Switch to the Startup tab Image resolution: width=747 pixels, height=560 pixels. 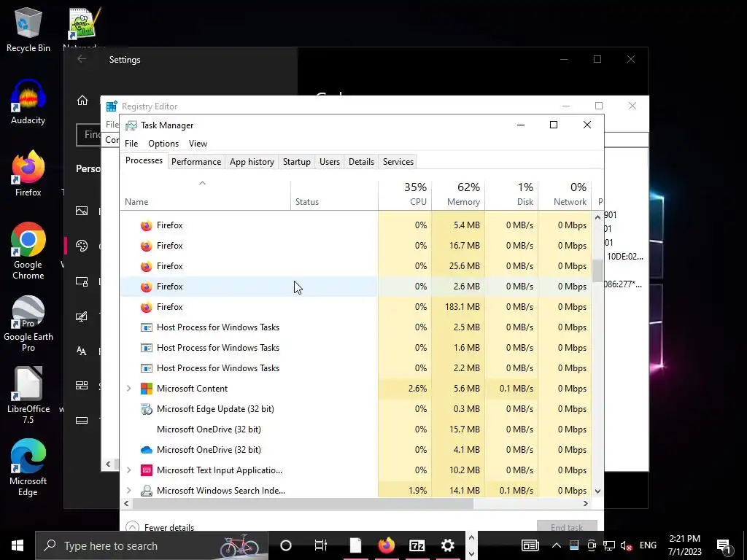pyautogui.click(x=297, y=162)
